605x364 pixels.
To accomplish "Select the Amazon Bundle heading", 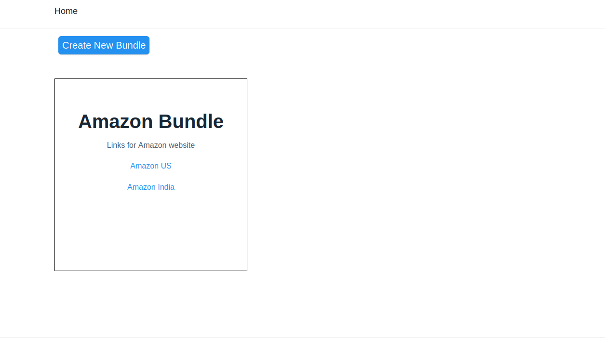I will click(x=151, y=121).
